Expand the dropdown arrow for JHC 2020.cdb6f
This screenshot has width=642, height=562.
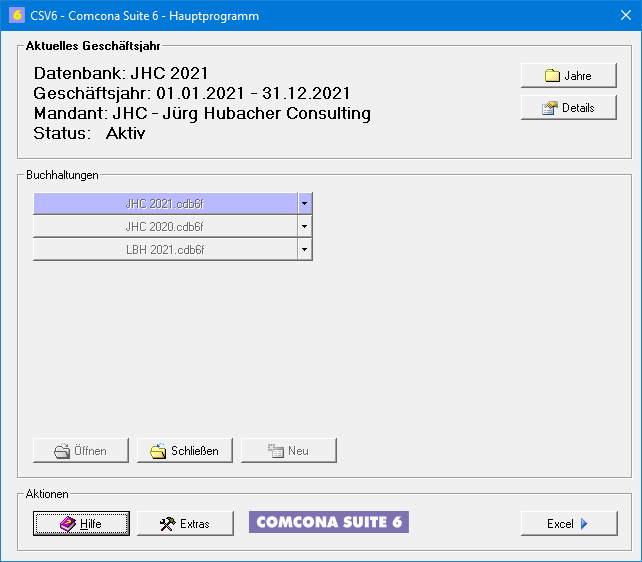(x=305, y=226)
